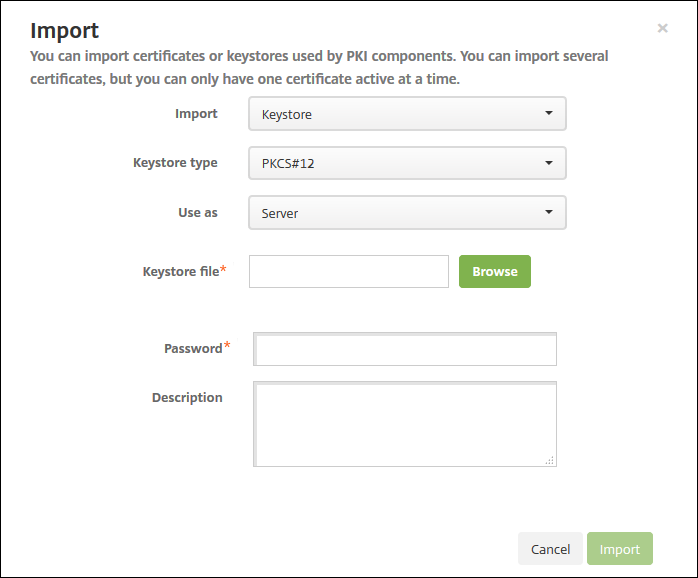Open the Import dropdown showing Keystore
Screen dimensions: 698x578
pyautogui.click(x=407, y=114)
